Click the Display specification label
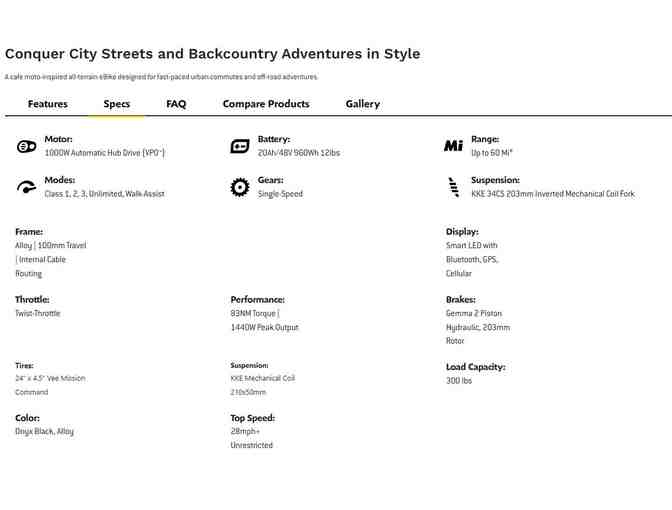The image size is (672, 510). click(462, 232)
